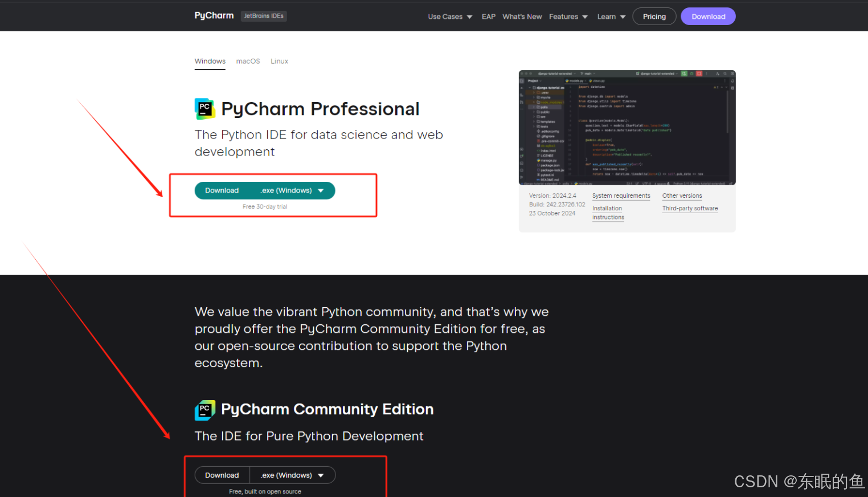Click the purple Download button in header
Image resolution: width=868 pixels, height=497 pixels.
coord(709,17)
